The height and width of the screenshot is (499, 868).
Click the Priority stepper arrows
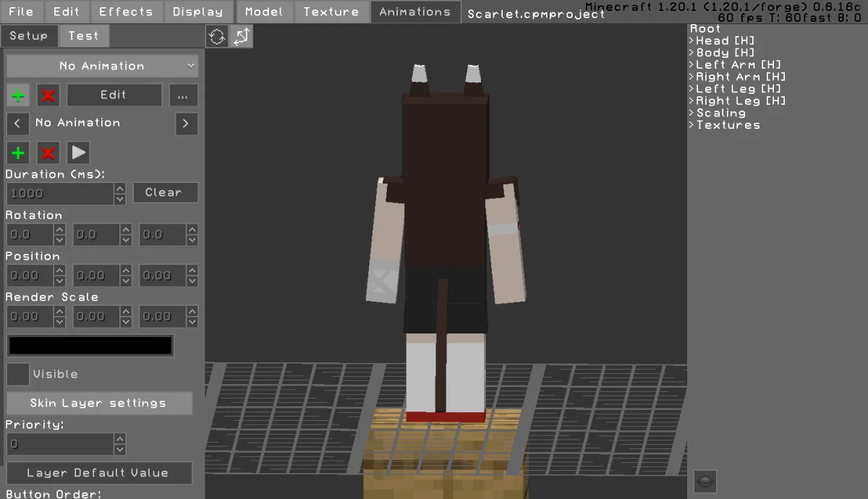tap(120, 444)
